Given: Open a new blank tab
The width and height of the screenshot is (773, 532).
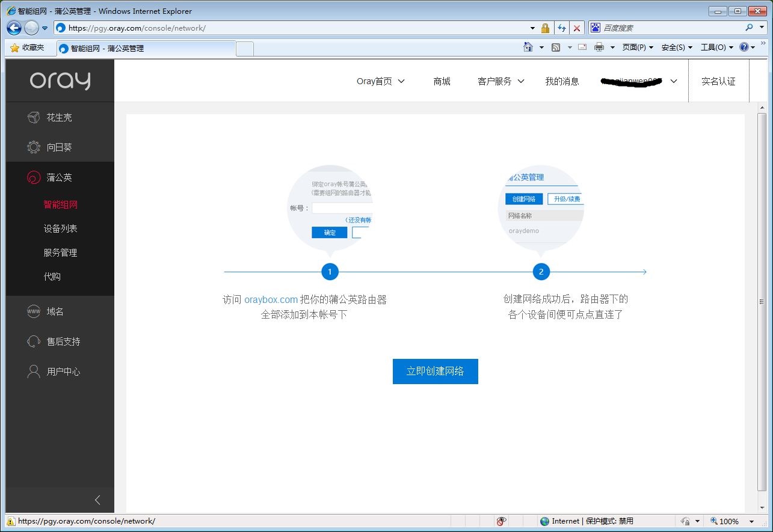Looking at the screenshot, I should tap(244, 49).
